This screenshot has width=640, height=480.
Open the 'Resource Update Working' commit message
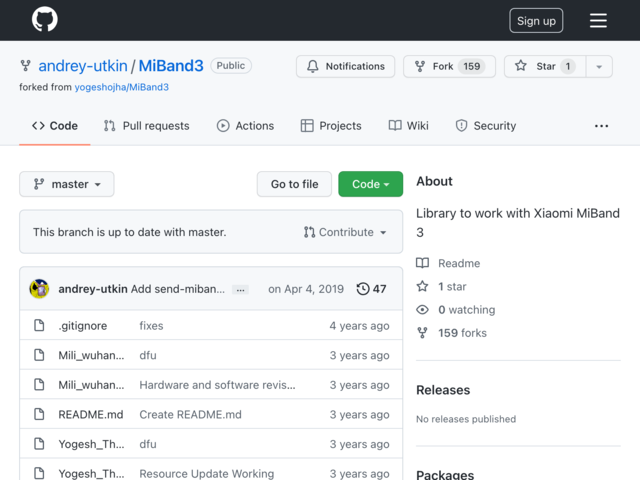(207, 473)
